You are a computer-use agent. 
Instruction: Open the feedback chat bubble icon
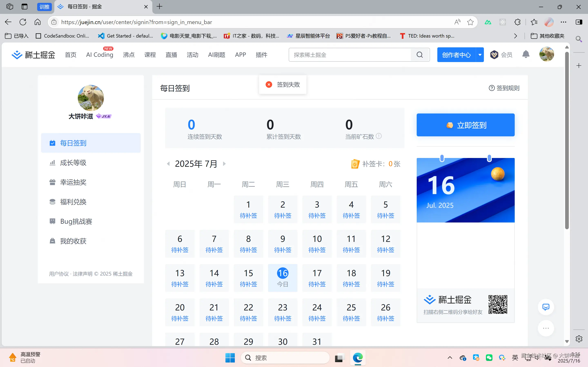[546, 307]
